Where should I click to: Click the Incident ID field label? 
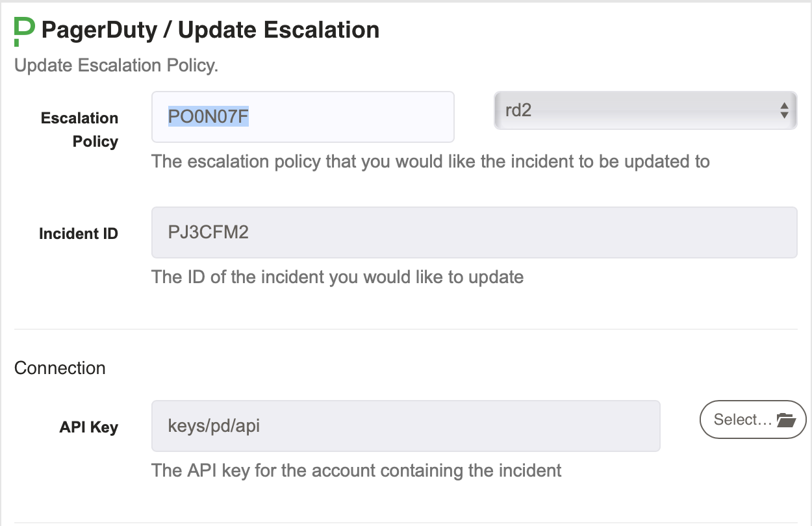(79, 234)
